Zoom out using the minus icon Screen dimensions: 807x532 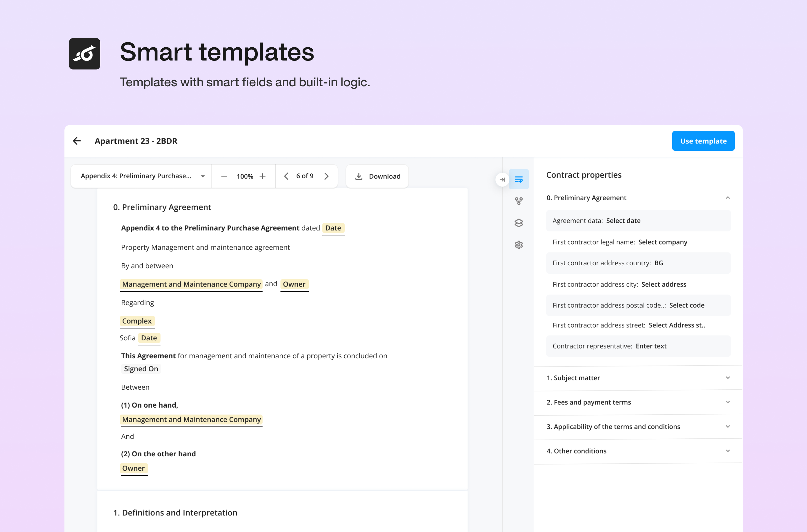(224, 176)
